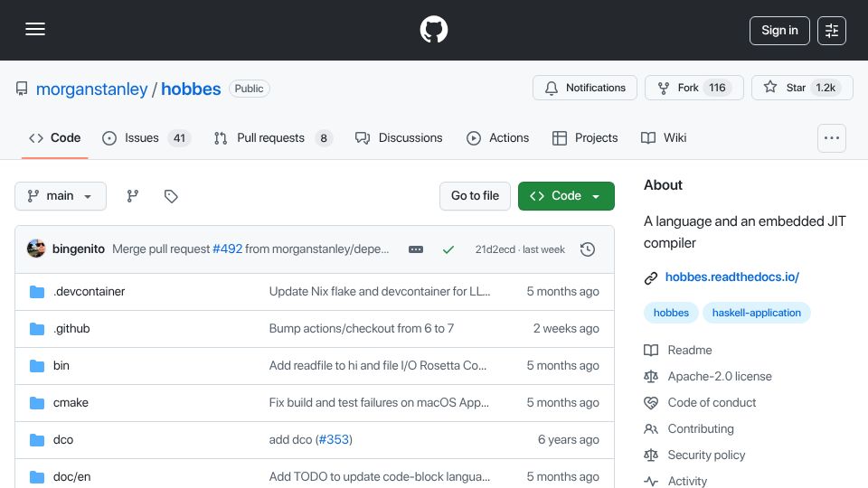
Task: Open commit 'Fix build and test failures on macOS'
Action: tap(379, 403)
